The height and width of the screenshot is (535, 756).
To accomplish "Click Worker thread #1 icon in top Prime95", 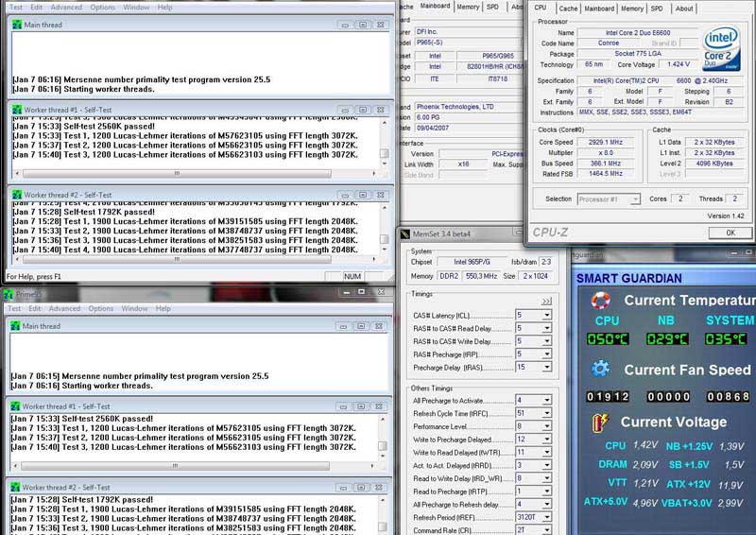I will [17, 110].
